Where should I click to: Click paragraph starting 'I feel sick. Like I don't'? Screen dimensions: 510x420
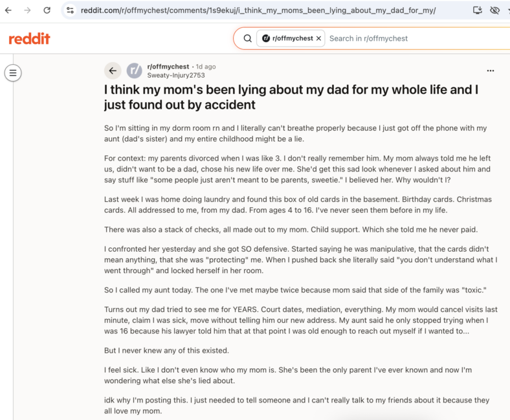288,375
